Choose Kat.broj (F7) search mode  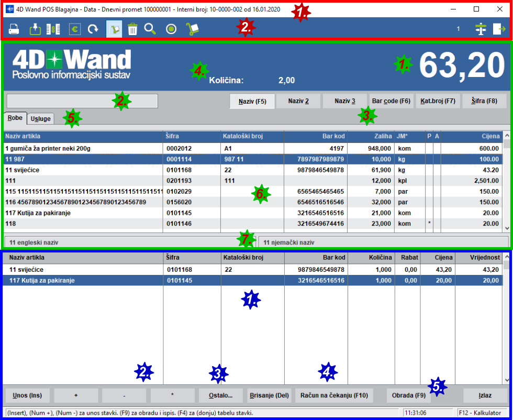coord(438,101)
